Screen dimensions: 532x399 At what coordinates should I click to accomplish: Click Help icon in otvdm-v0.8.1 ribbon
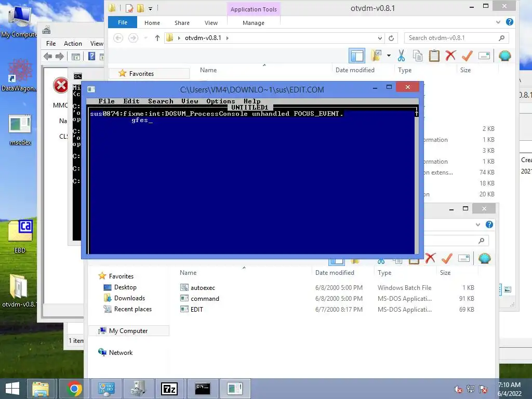510,22
